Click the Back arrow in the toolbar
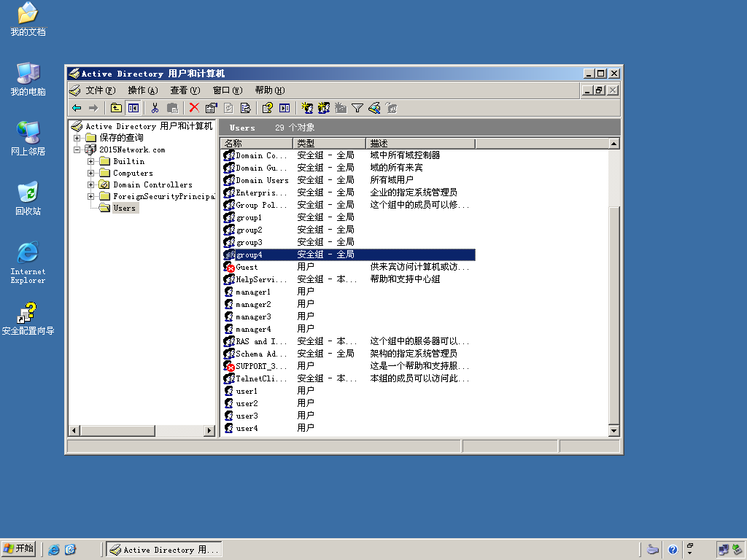Viewport: 747px width, 560px height. point(77,108)
